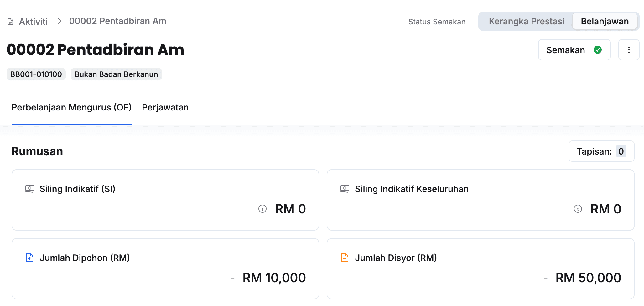Open the three-dot more options menu
The width and height of the screenshot is (644, 306).
pyautogui.click(x=629, y=50)
